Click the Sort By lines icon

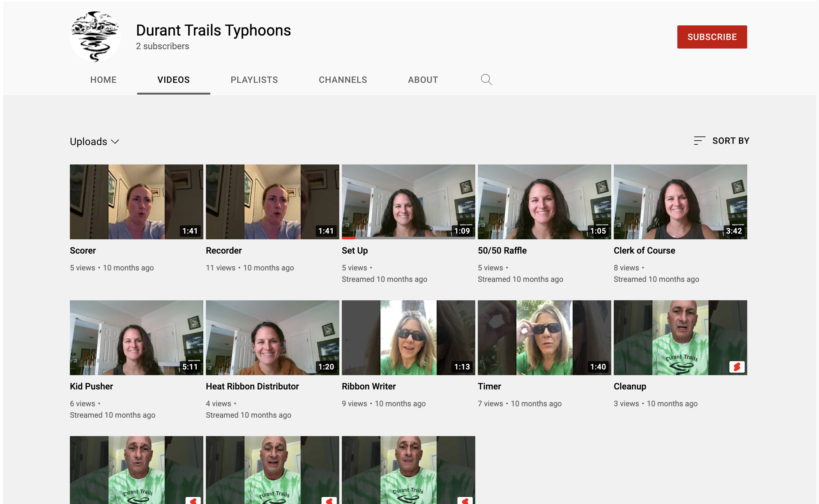699,141
